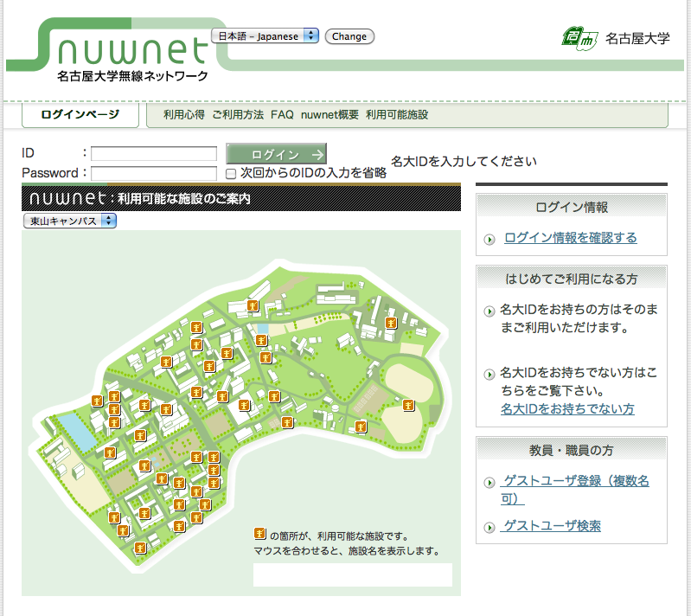The image size is (691, 616).
Task: Focus the ID input field
Action: 154,153
